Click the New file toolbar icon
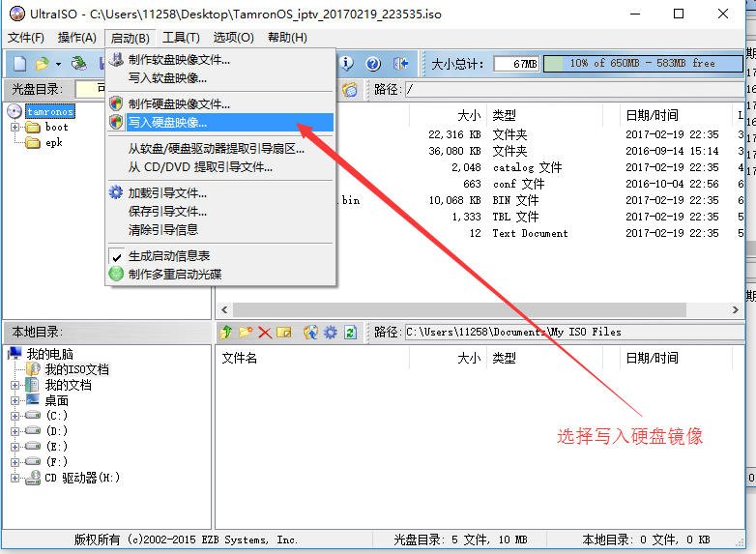 tap(19, 64)
